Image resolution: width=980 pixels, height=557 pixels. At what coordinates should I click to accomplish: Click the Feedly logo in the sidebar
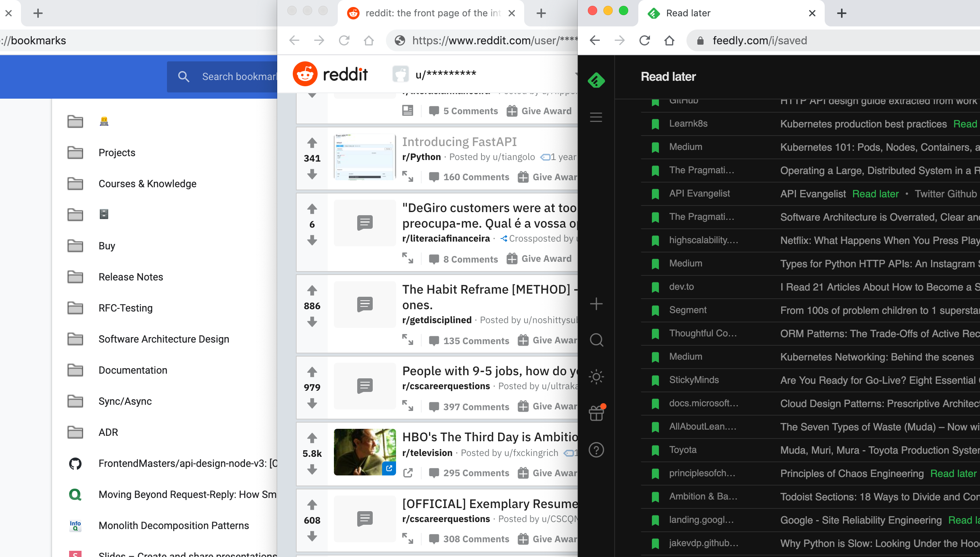coord(596,80)
